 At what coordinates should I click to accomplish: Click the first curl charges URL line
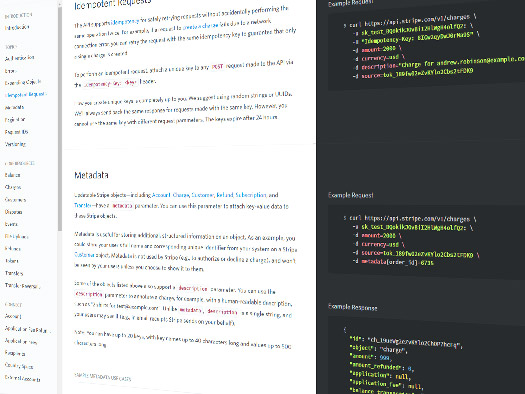[410, 21]
